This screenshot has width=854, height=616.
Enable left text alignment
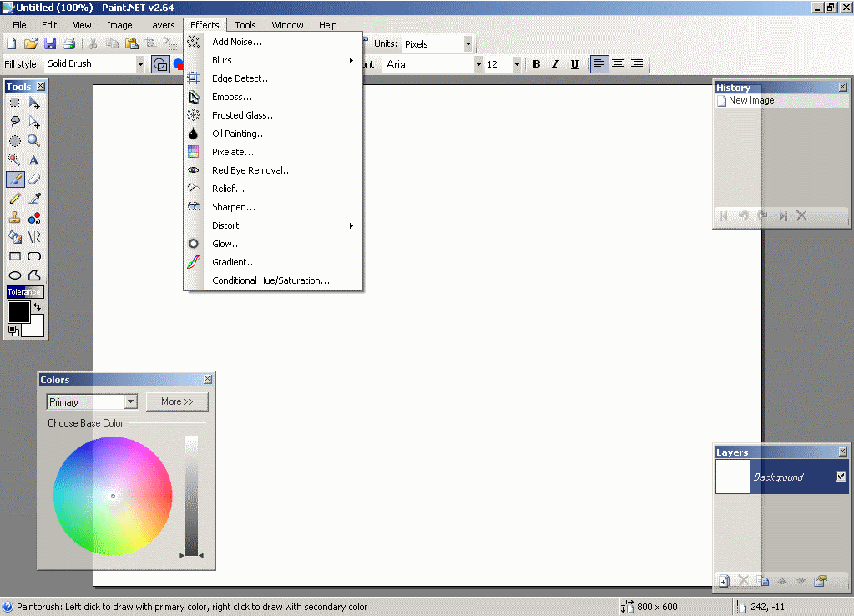pos(599,64)
